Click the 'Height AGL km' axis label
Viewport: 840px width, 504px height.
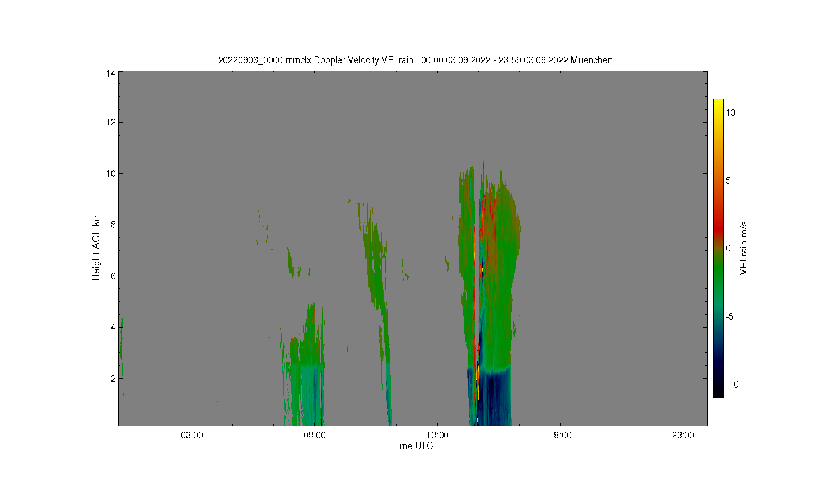pyautogui.click(x=96, y=247)
